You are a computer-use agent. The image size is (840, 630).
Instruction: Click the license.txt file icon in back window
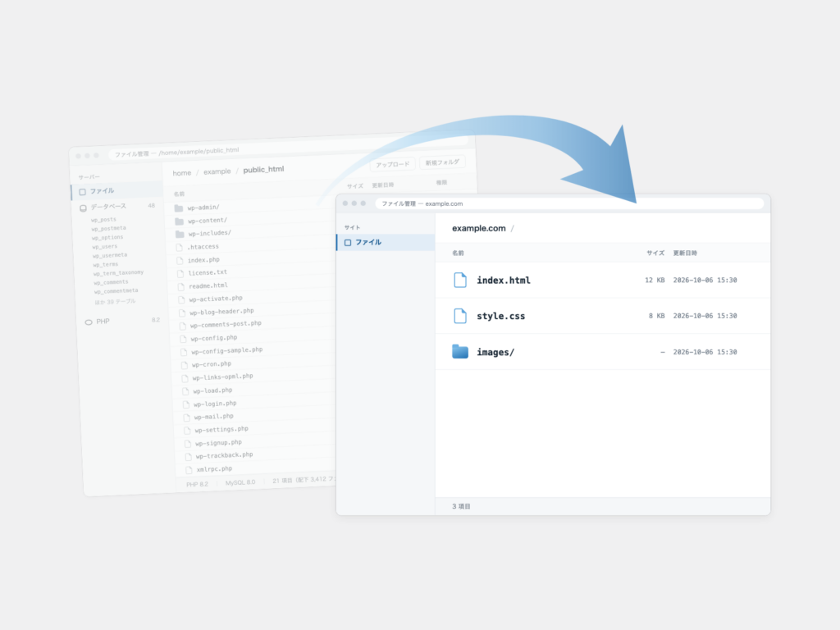point(180,273)
